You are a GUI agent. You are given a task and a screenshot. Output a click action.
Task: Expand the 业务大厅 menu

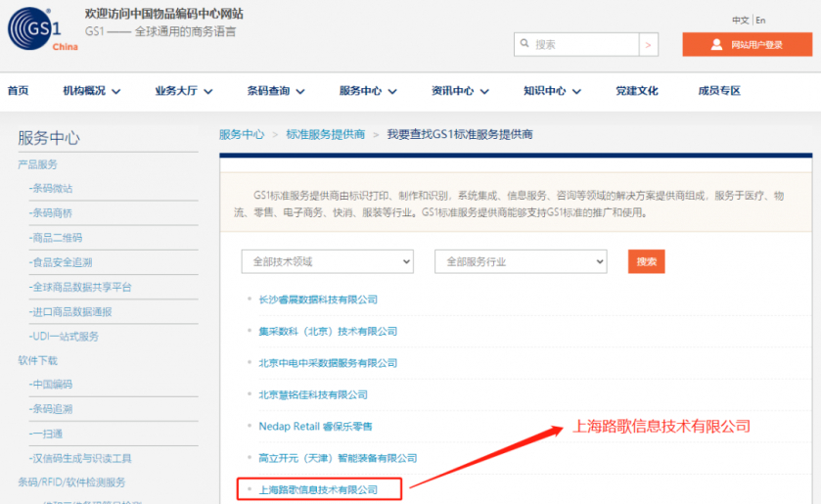coord(183,91)
